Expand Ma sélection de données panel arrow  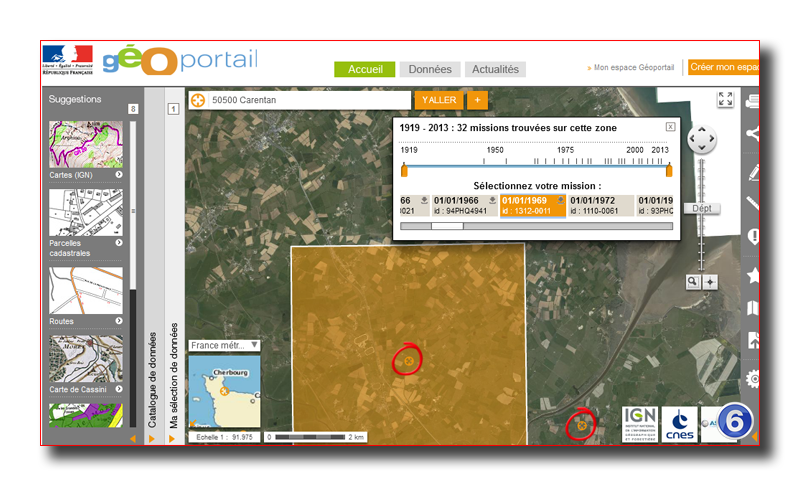[172, 439]
